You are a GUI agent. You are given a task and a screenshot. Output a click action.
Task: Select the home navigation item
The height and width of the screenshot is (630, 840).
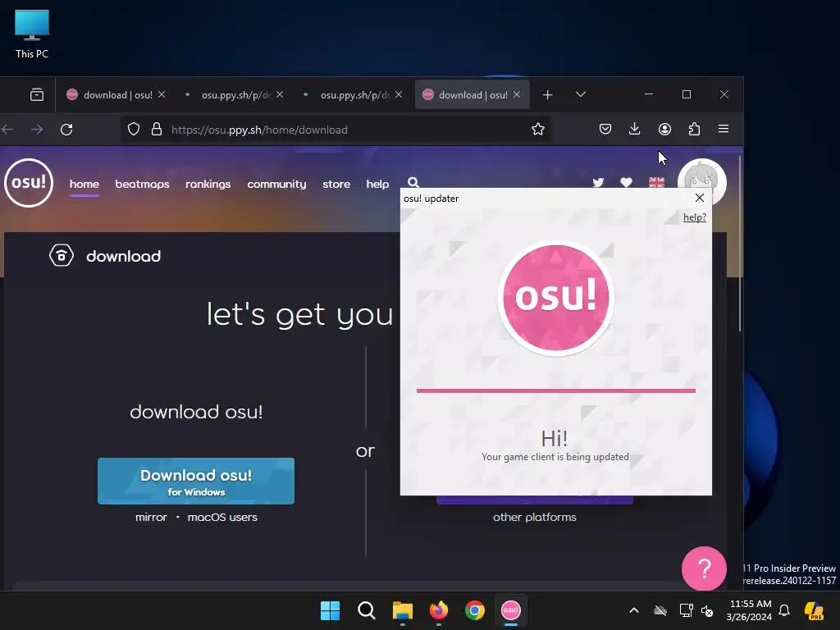point(84,184)
